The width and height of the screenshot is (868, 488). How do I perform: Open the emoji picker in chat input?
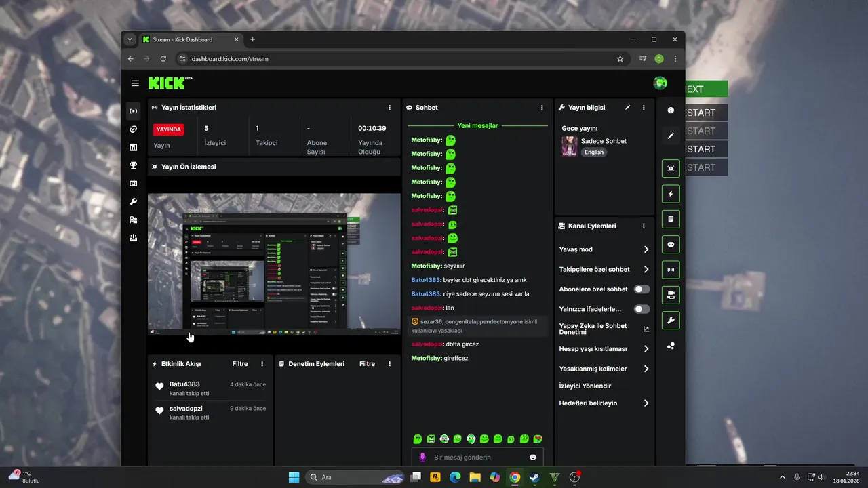tap(533, 457)
